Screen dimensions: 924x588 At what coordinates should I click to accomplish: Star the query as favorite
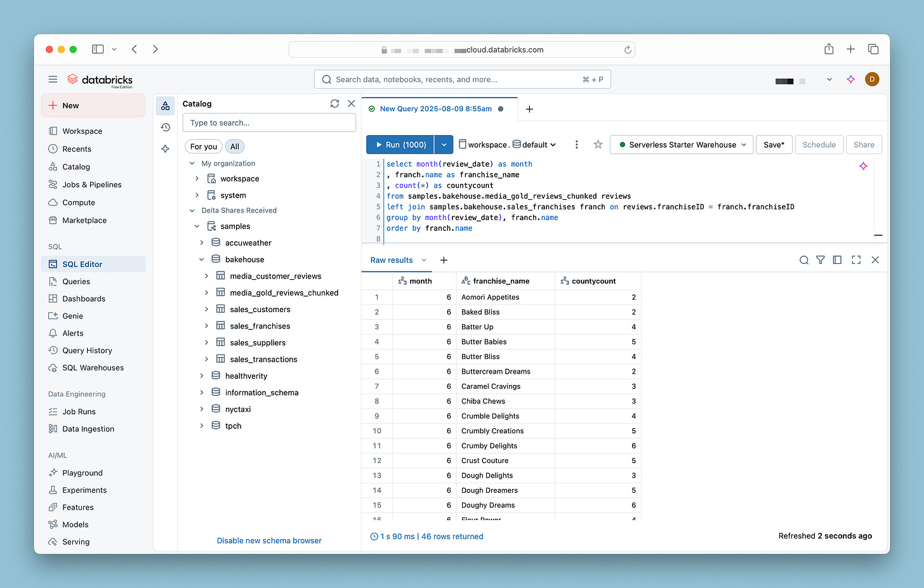pyautogui.click(x=598, y=145)
